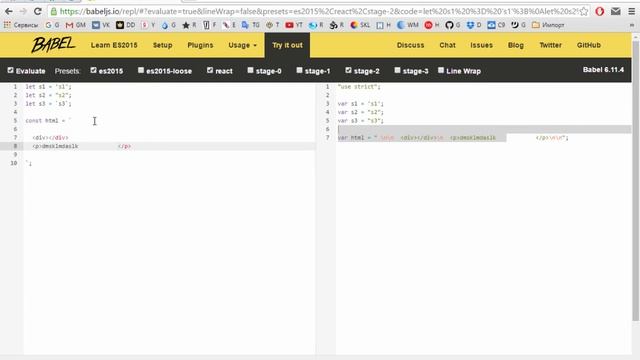The width and height of the screenshot is (640, 360).
Task: Expand the Usage dropdown menu
Action: pos(242,45)
